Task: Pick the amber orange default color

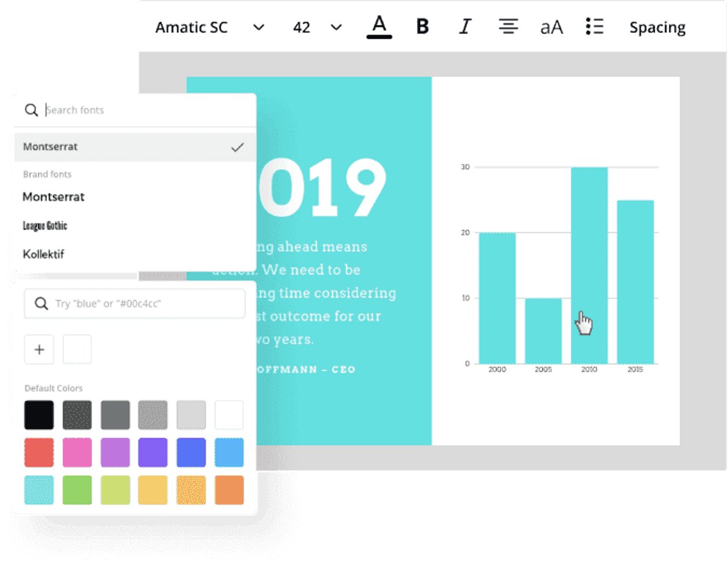Action: click(191, 490)
